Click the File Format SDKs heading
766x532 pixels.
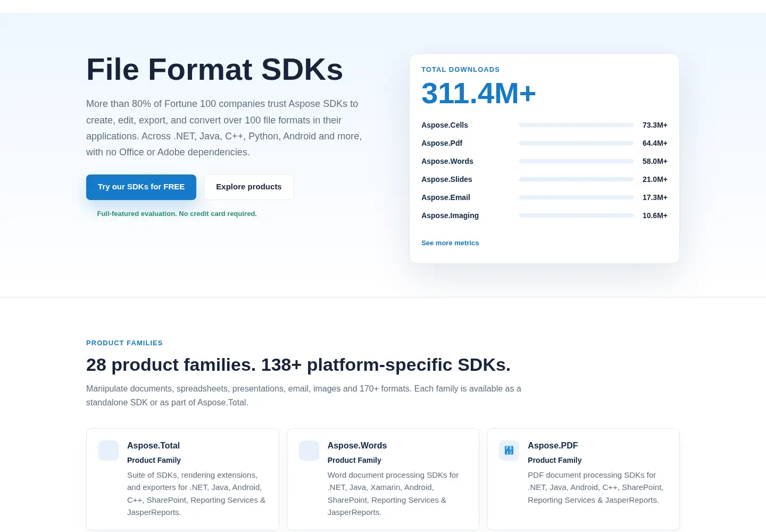(x=214, y=70)
